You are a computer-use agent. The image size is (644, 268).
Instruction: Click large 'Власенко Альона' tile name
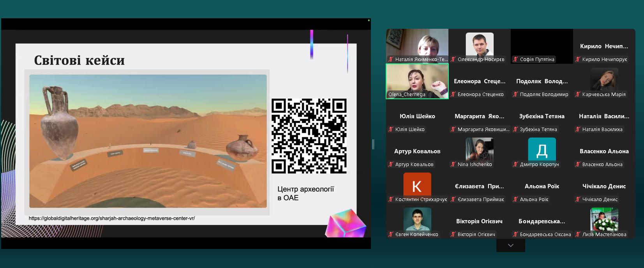pyautogui.click(x=604, y=151)
